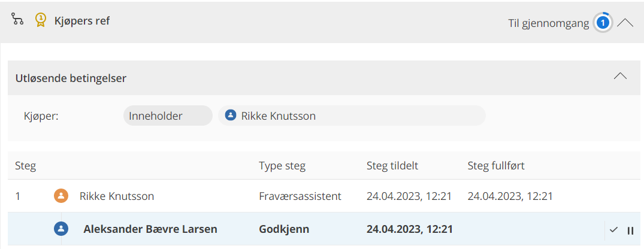Click the gold medal icon
The height and width of the screenshot is (249, 644).
pos(40,21)
